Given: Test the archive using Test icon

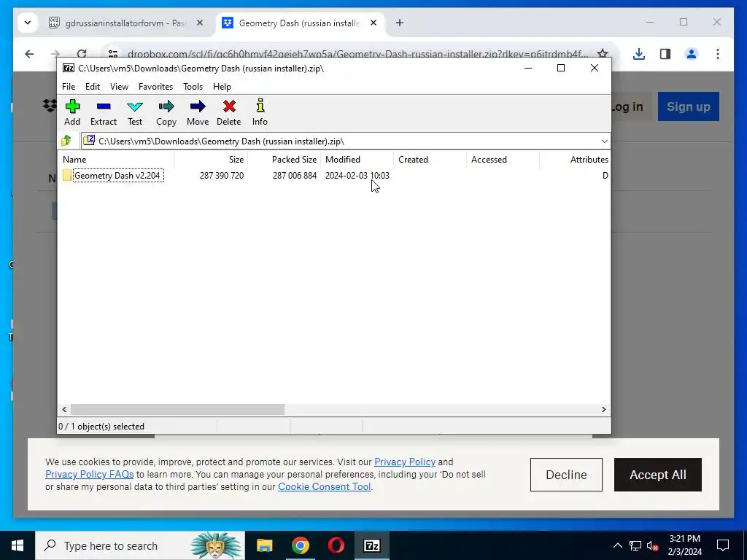Looking at the screenshot, I should click(x=135, y=112).
